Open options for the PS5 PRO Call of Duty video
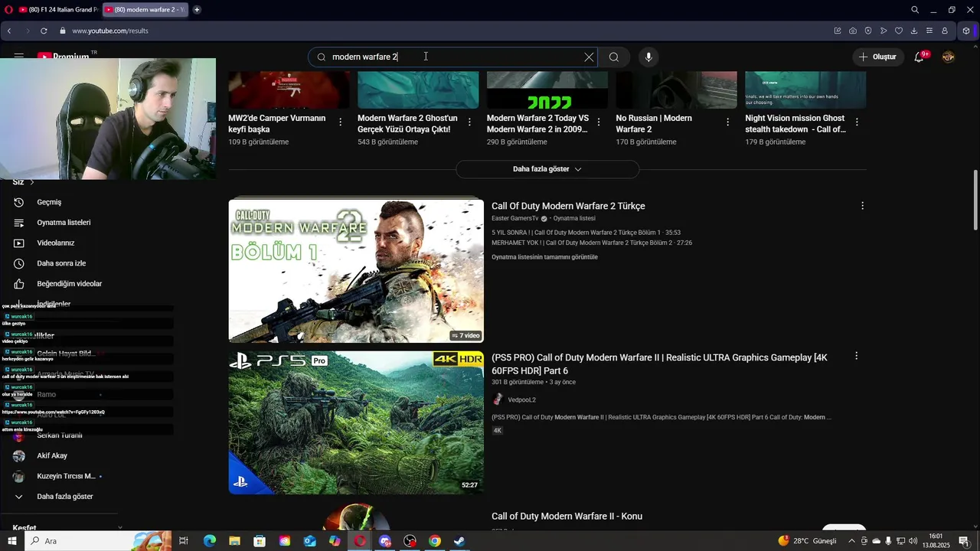The width and height of the screenshot is (980, 551). [856, 356]
